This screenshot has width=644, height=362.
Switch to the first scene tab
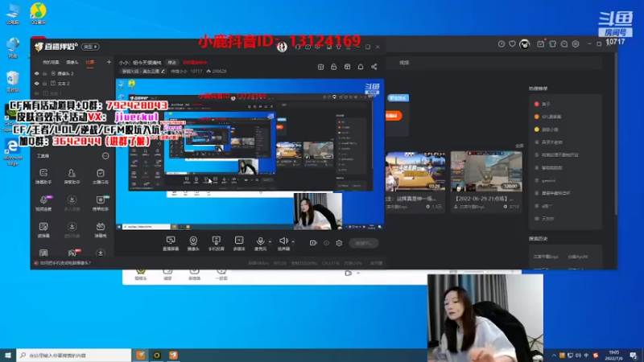(51, 63)
